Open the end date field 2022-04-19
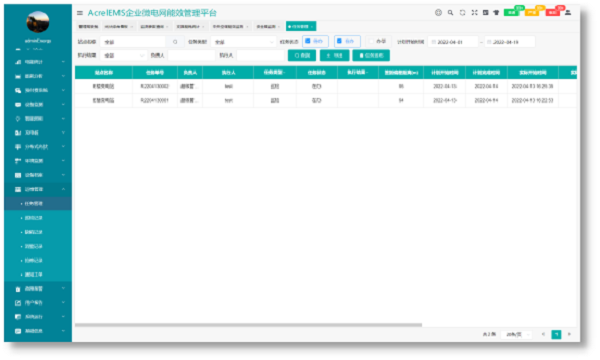This screenshot has height=360, width=600. click(x=510, y=42)
